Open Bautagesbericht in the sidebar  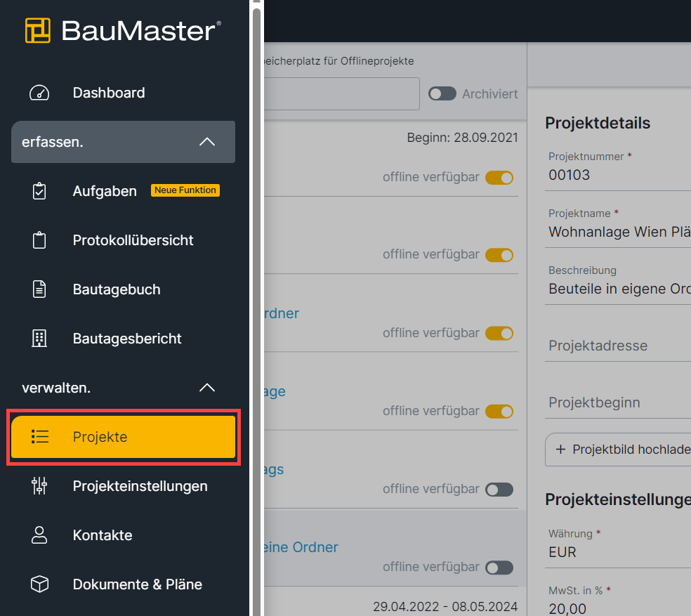123,339
